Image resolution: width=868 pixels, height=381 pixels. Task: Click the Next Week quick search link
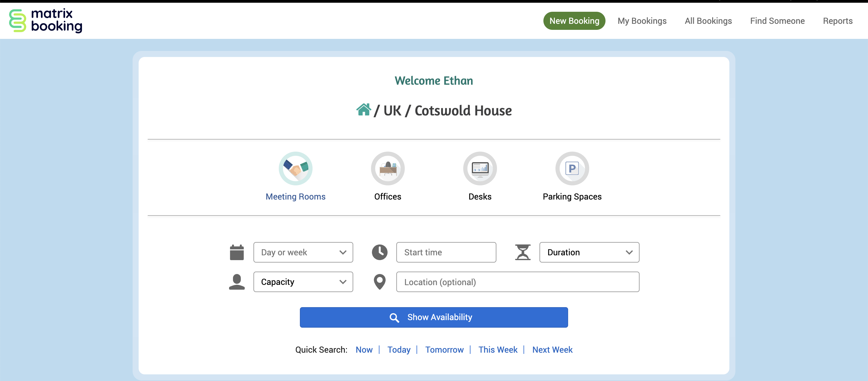tap(552, 350)
